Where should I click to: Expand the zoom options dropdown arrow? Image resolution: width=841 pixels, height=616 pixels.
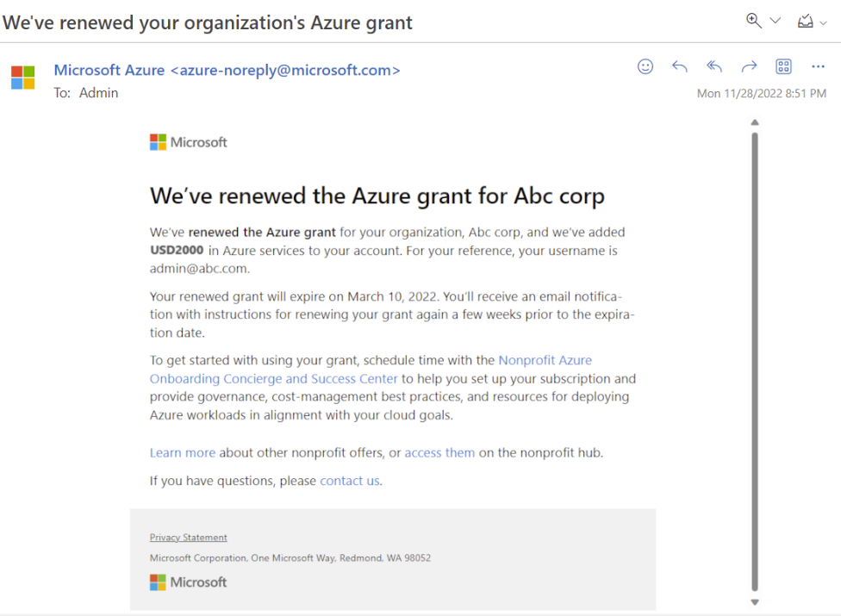tap(775, 22)
